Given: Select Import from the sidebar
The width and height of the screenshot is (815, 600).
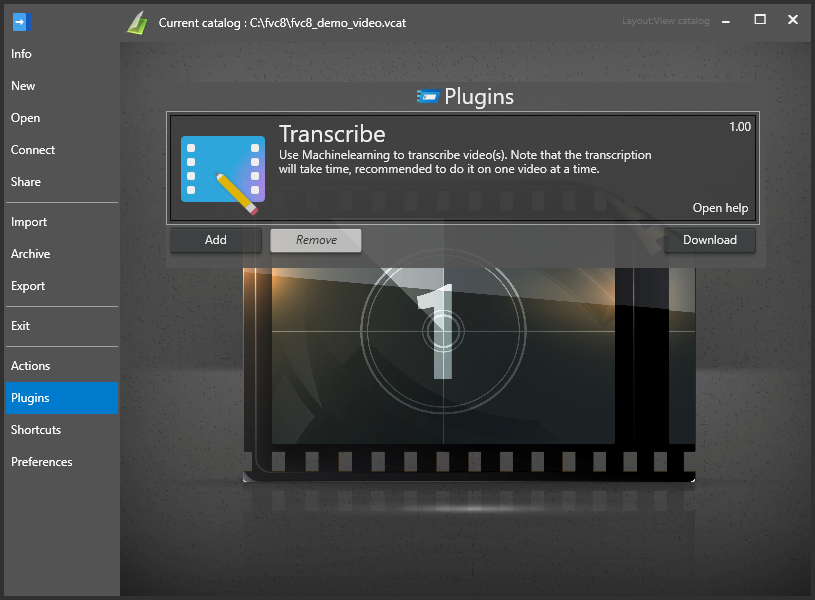Looking at the screenshot, I should point(29,222).
